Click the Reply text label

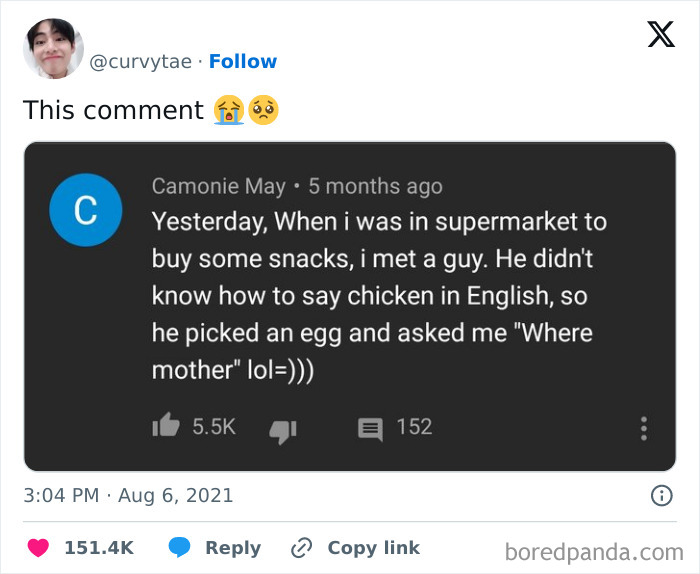click(x=233, y=548)
